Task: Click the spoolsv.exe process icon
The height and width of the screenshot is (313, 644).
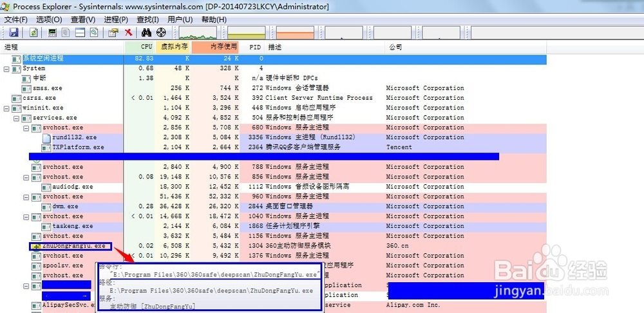Action: click(x=37, y=266)
